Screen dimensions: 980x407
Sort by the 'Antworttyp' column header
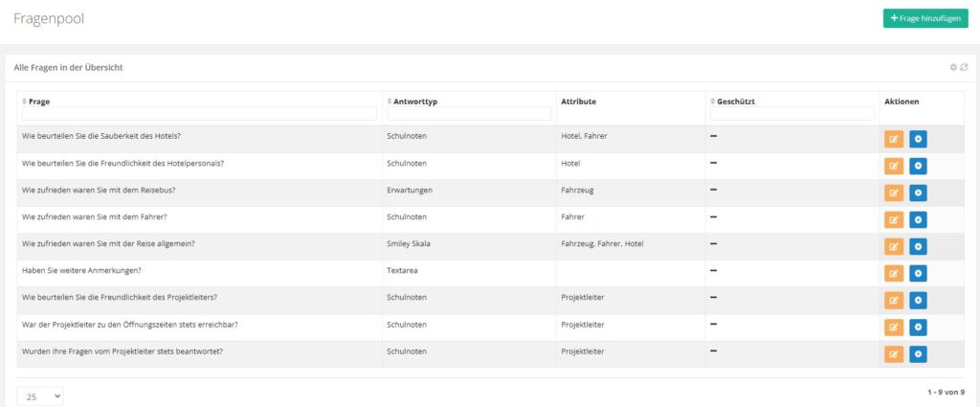[412, 101]
